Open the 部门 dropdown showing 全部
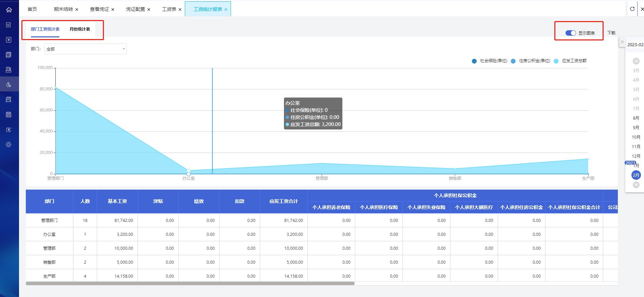Viewport: 644px width, 297px height. pyautogui.click(x=86, y=49)
